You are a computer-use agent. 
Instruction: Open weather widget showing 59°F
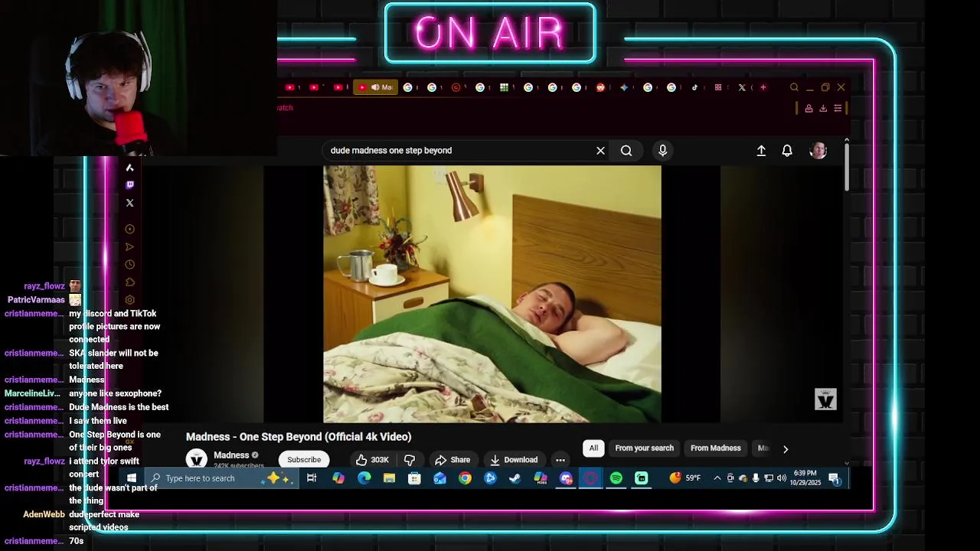[x=685, y=478]
